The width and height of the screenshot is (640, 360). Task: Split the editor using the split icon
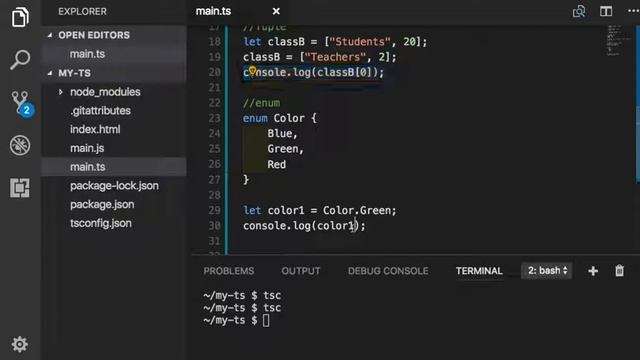606,11
